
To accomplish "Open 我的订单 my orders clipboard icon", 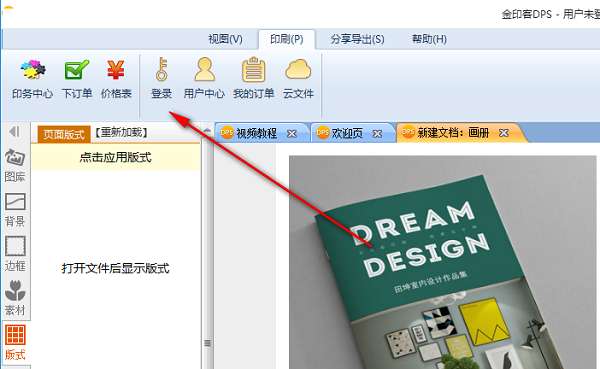I will [x=253, y=79].
